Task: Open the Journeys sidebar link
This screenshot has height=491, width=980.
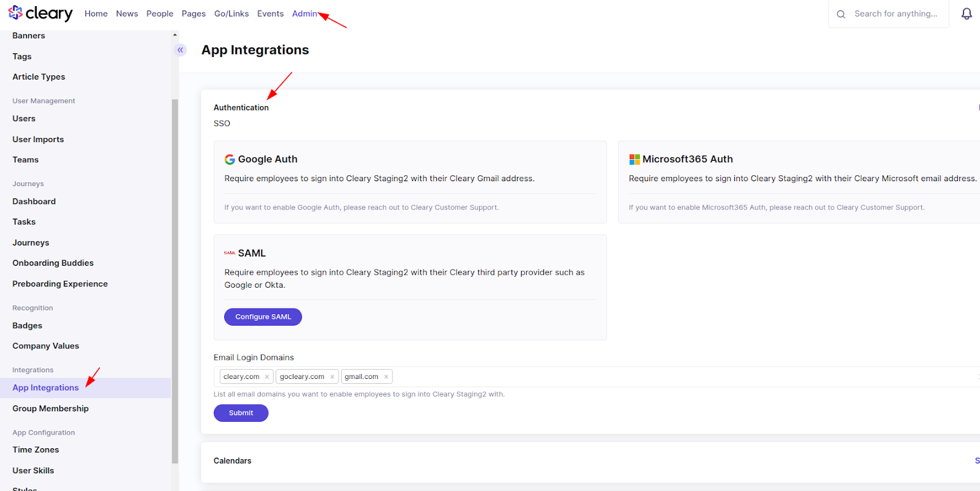Action: click(x=31, y=242)
